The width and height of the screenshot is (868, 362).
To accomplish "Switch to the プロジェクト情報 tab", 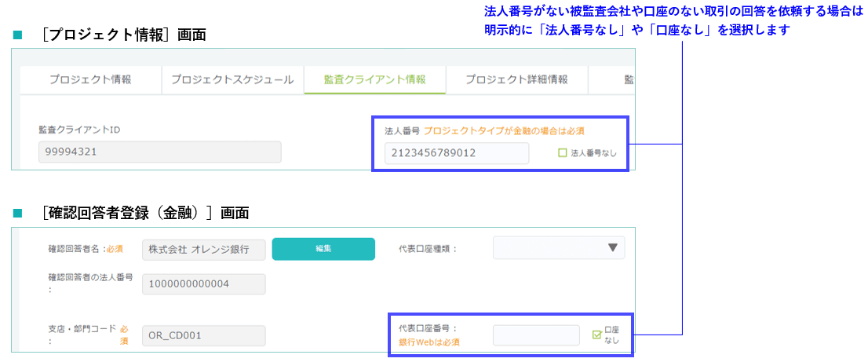I will 90,79.
